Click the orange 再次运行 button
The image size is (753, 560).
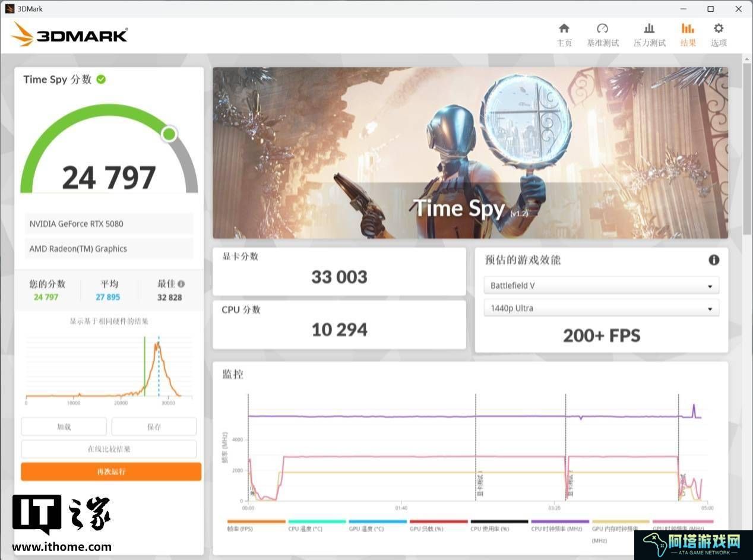point(111,472)
